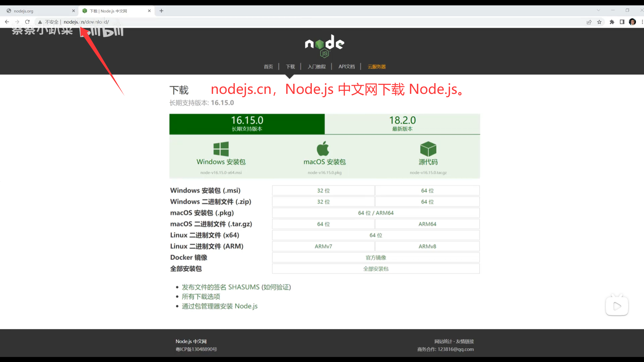This screenshot has width=644, height=362.
Task: Open the browser extensions puzzle icon
Action: click(x=612, y=22)
